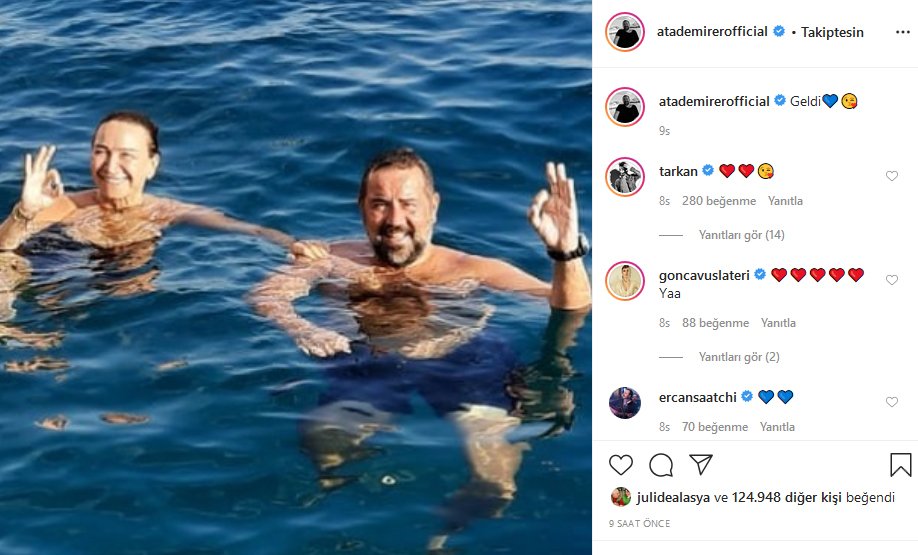Expand tarkan's replies 'Yanıtları gör (14)'
Screen dimensions: 918x555
point(741,235)
